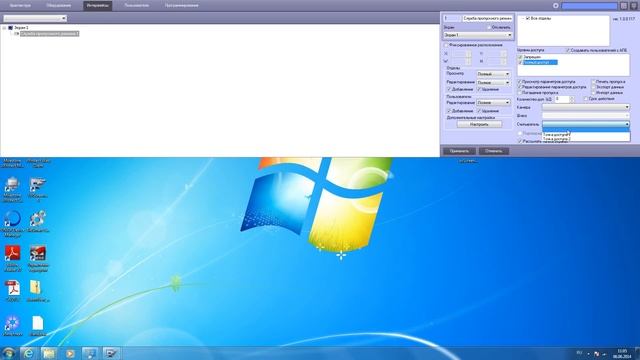This screenshot has width=640, height=360.
Task: Enable Импорт данных checkbox
Action: click(593, 93)
